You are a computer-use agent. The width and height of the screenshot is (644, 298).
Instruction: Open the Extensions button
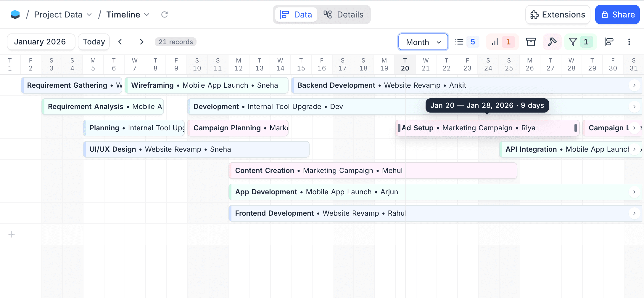pos(558,15)
